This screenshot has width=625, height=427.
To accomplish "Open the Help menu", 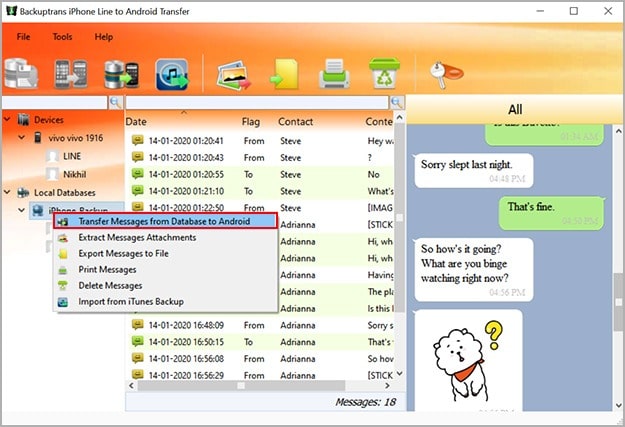I will [x=104, y=37].
